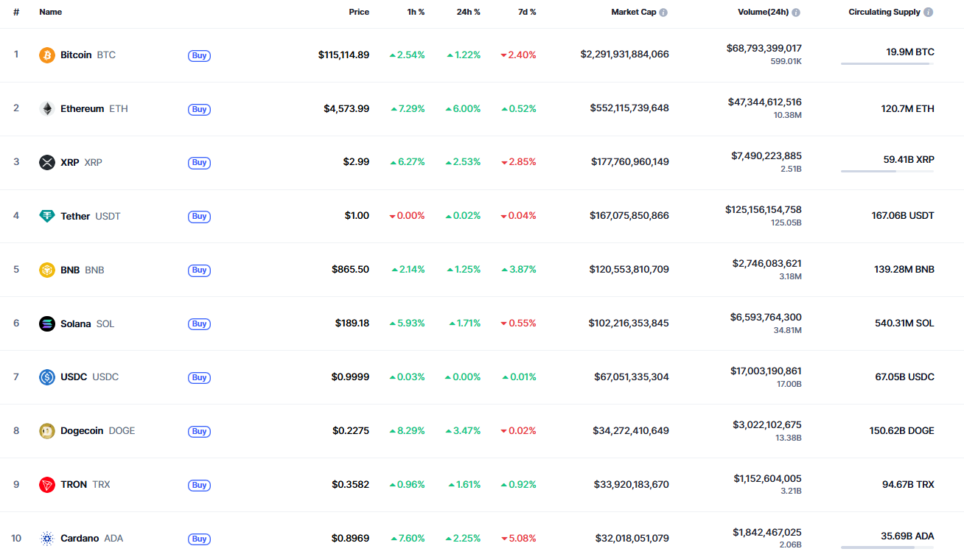This screenshot has width=964, height=560.
Task: Sort by the 1h % column header
Action: [416, 13]
